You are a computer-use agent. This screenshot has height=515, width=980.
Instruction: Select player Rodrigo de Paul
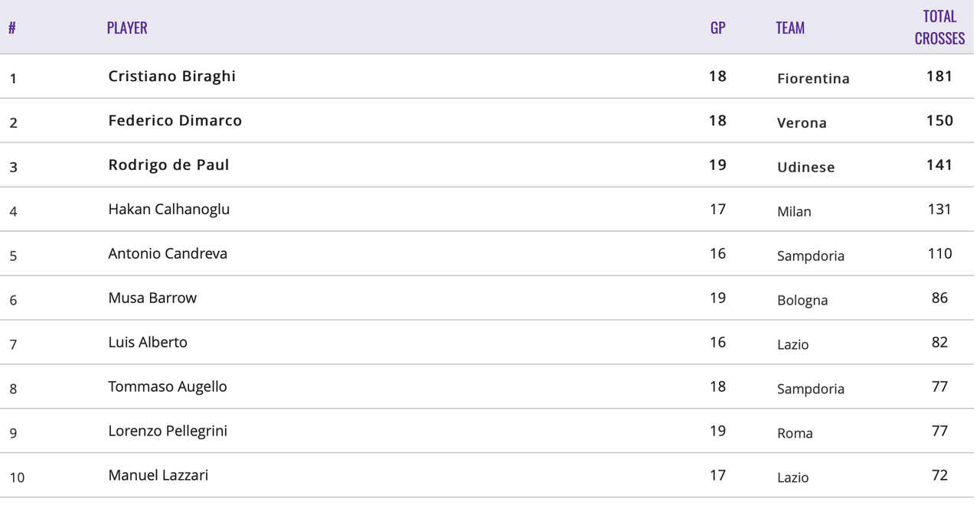coord(169,165)
